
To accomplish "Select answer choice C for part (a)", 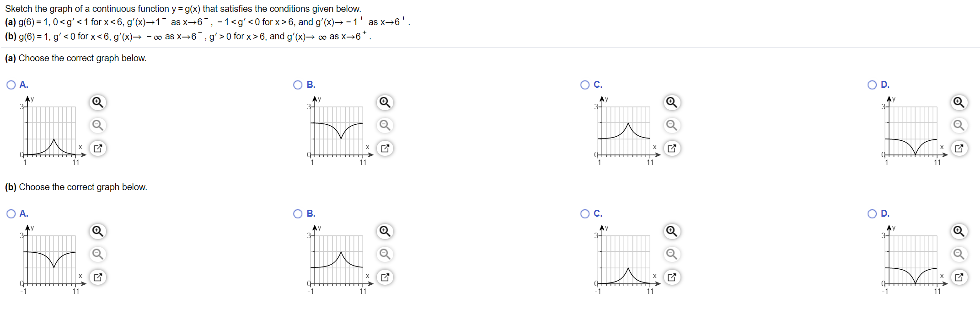I will point(585,85).
